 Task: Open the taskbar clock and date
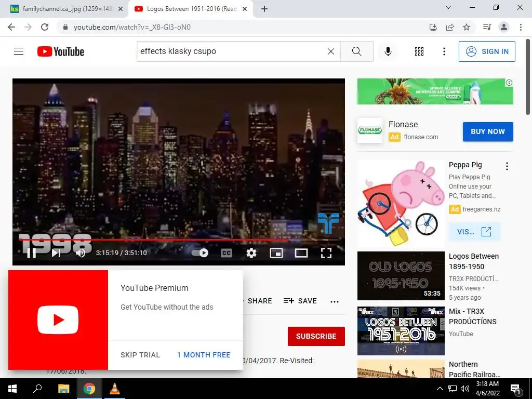point(487,389)
